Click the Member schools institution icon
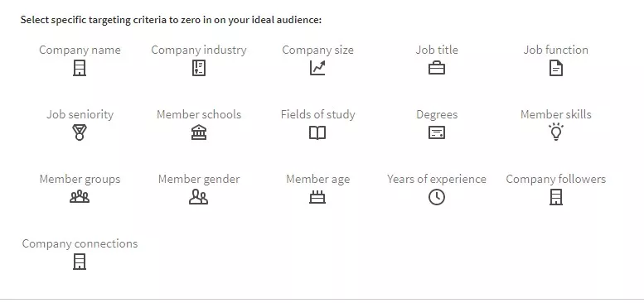Viewport: 644px width, 303px height. pyautogui.click(x=199, y=132)
